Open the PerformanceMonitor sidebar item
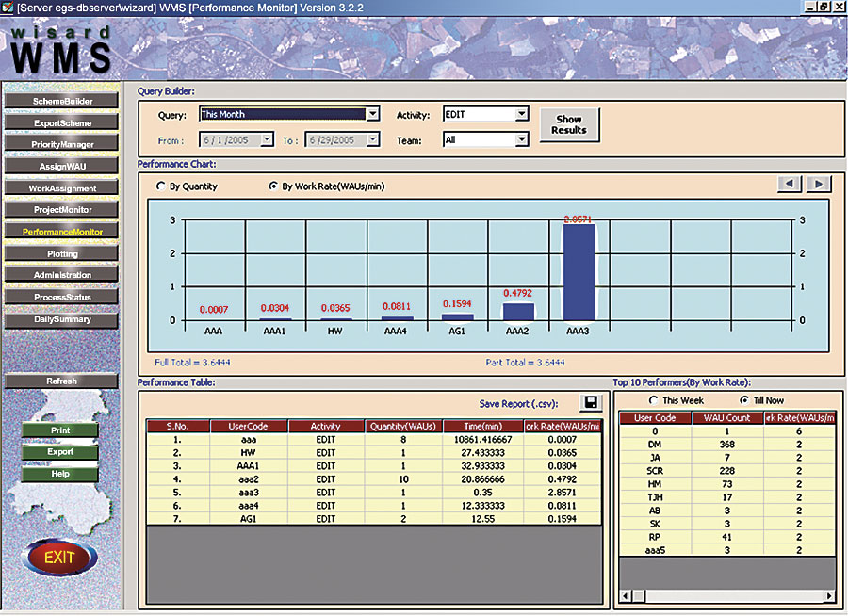Image resolution: width=848 pixels, height=616 pixels. pos(62,232)
